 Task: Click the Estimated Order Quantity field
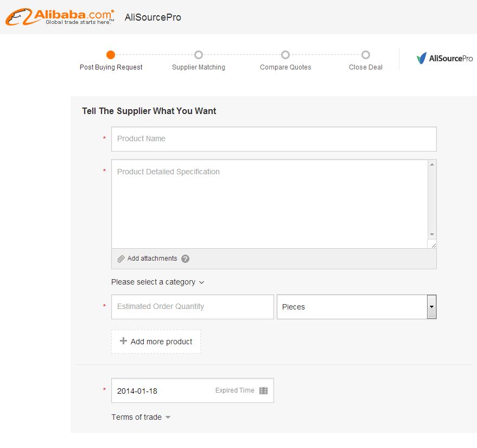[192, 307]
